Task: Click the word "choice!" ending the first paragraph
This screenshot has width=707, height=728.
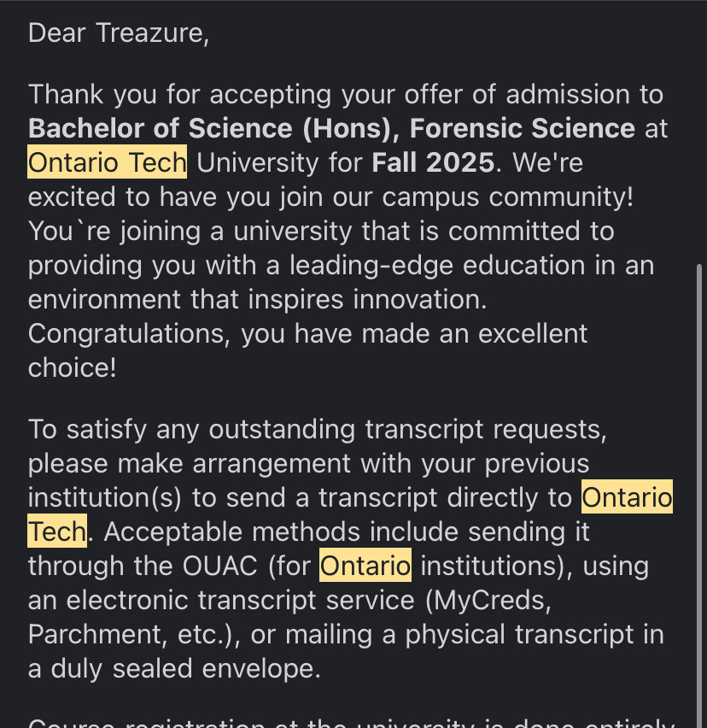Action: click(72, 367)
